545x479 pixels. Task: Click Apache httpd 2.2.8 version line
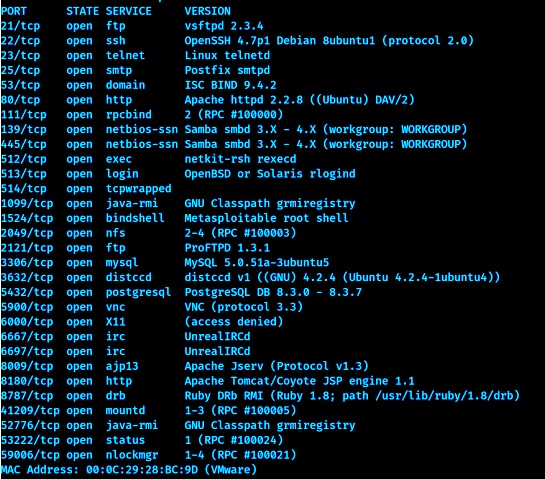pos(299,100)
